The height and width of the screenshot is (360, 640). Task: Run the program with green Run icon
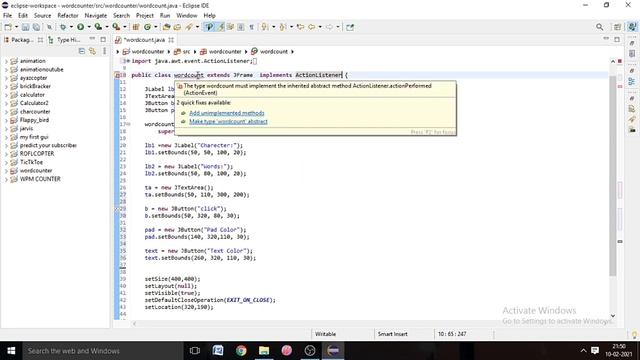click(x=80, y=27)
